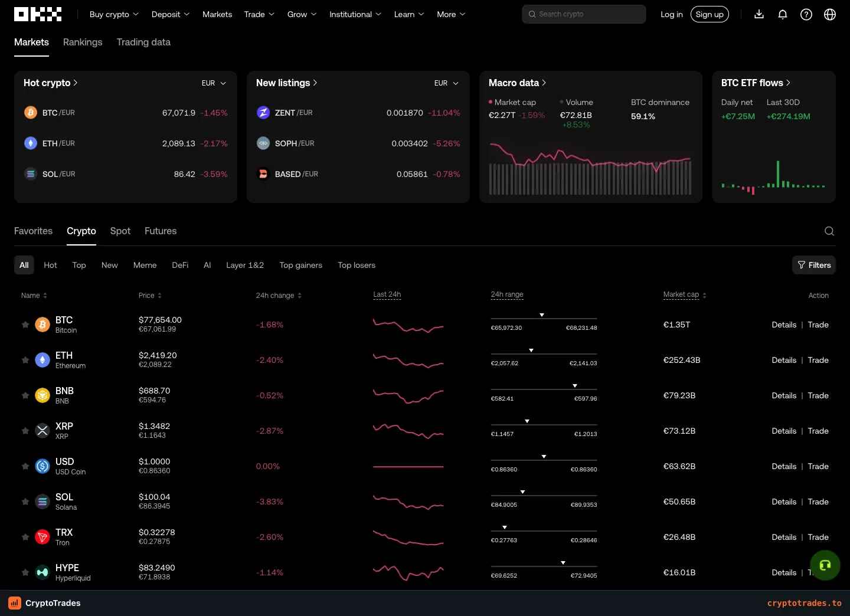Sort table by 24h change
The image size is (850, 616).
pos(279,296)
